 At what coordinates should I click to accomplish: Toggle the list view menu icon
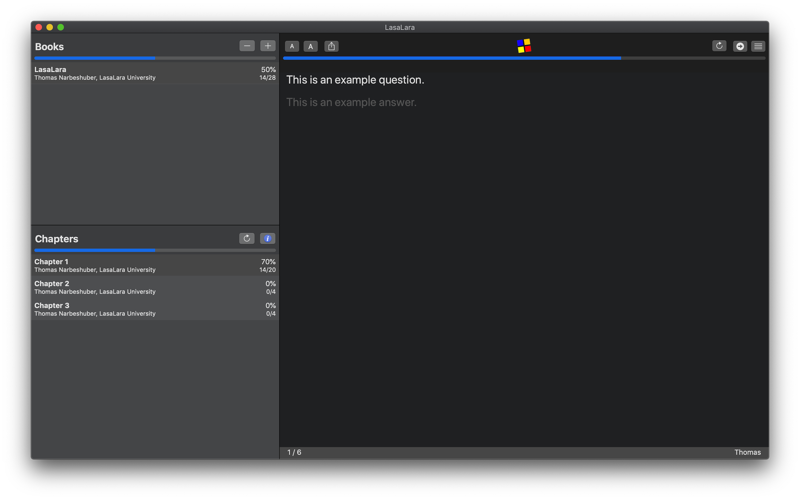click(x=759, y=46)
